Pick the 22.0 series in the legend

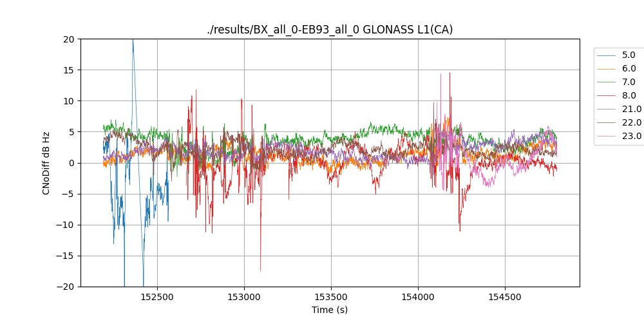(x=631, y=122)
